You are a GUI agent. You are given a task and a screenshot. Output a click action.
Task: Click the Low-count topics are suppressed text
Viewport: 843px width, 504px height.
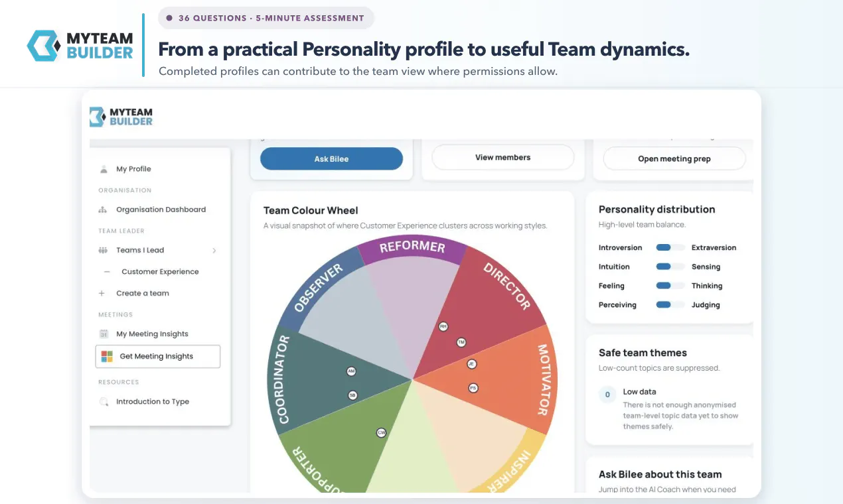pos(659,368)
